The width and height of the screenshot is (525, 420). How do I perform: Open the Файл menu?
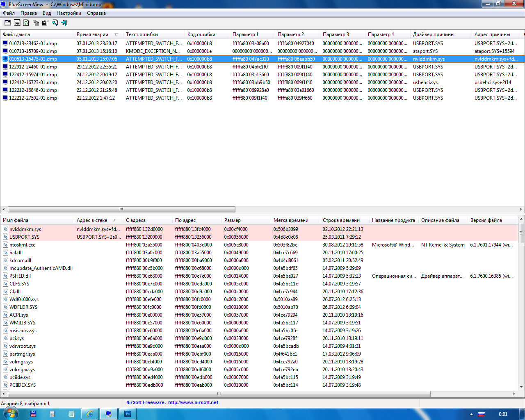click(9, 13)
